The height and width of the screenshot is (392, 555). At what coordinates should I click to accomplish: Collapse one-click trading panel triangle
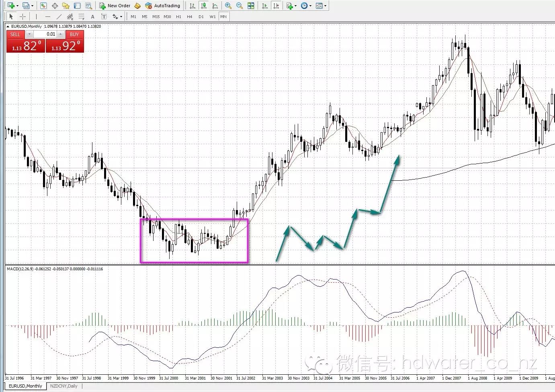tap(8, 27)
